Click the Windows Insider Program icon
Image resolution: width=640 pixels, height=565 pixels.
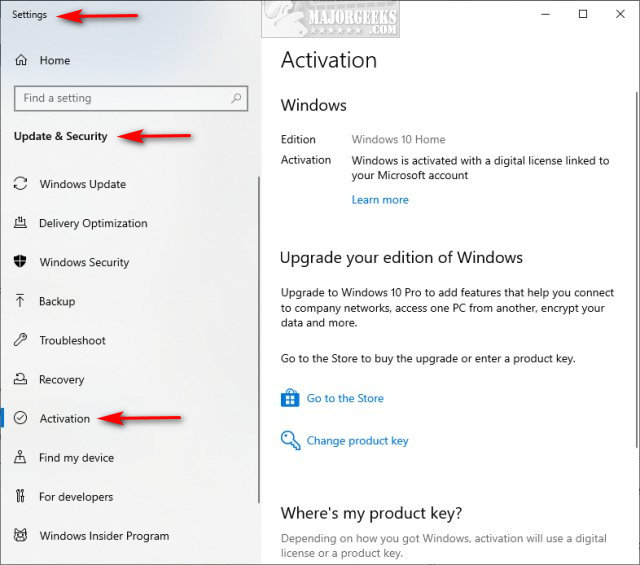(20, 536)
